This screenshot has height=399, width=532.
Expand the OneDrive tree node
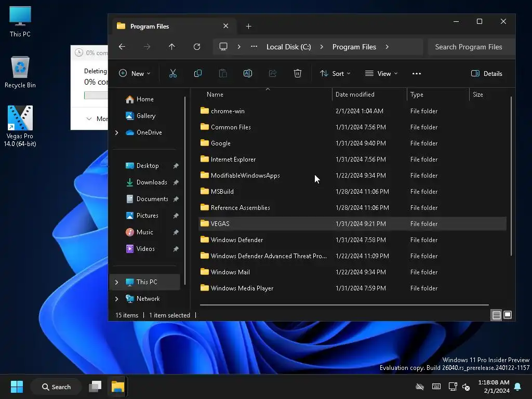(x=117, y=132)
